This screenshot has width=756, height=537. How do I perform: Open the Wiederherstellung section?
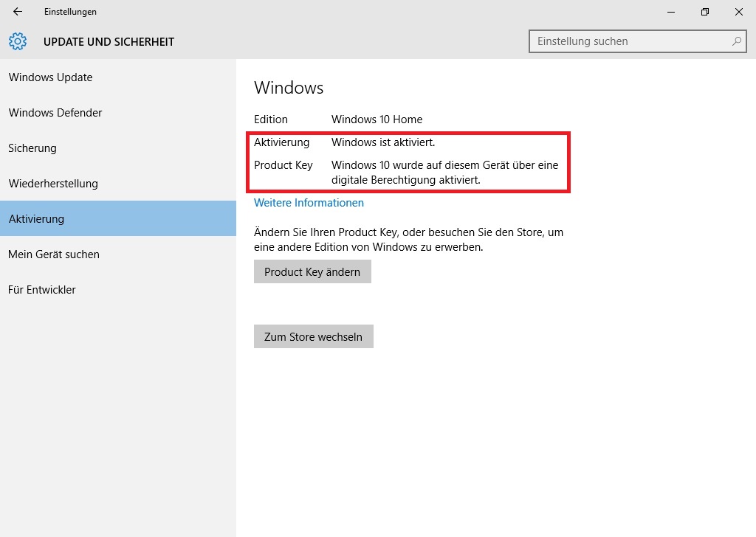[53, 184]
